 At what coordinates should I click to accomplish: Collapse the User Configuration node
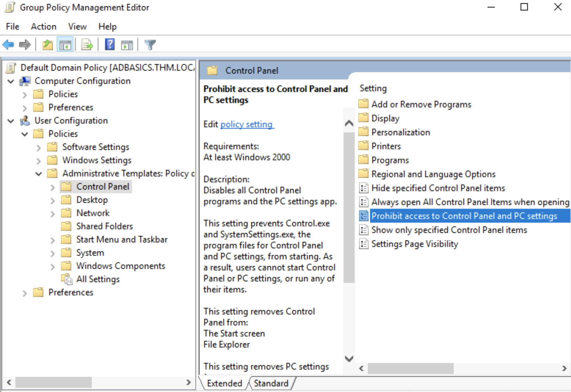point(11,121)
